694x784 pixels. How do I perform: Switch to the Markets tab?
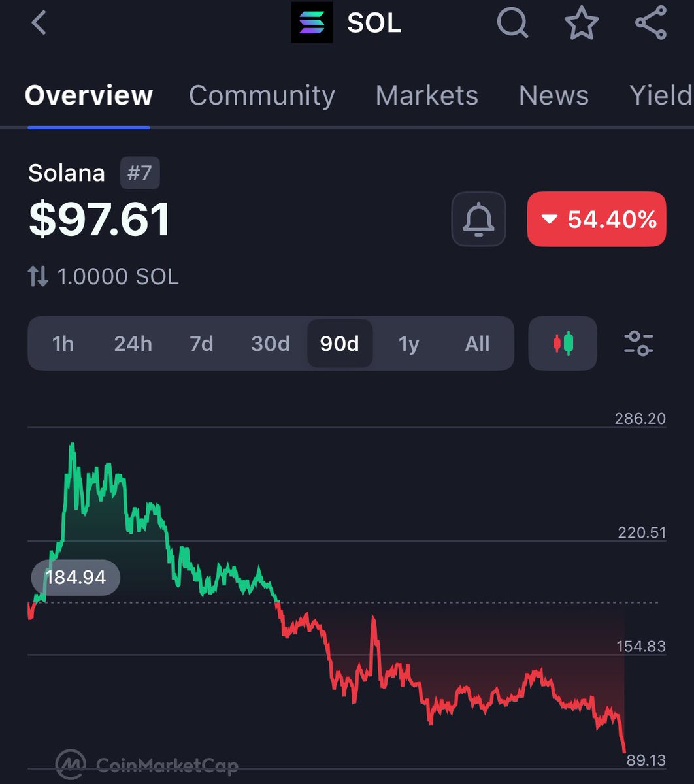427,95
